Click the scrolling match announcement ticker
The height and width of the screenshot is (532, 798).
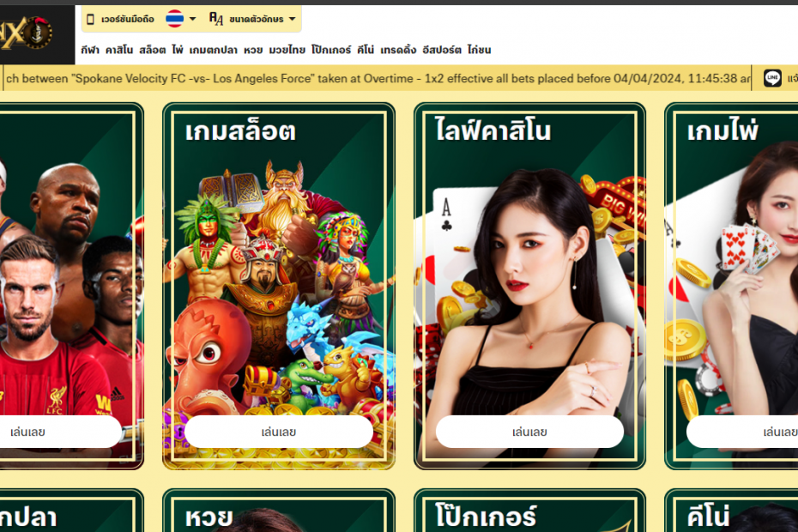click(x=378, y=78)
